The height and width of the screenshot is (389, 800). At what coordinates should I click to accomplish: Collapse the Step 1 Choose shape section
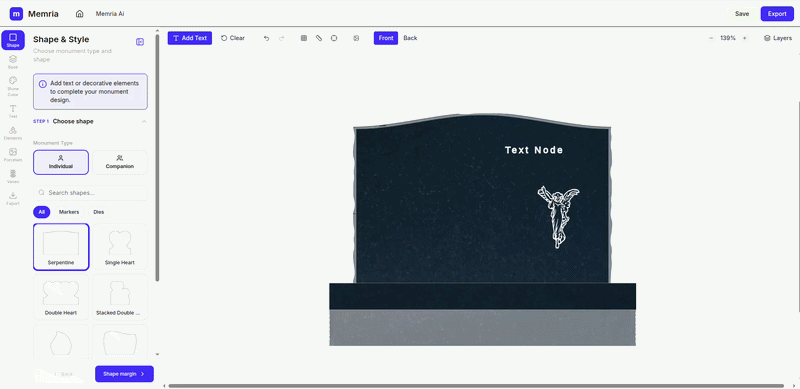144,121
